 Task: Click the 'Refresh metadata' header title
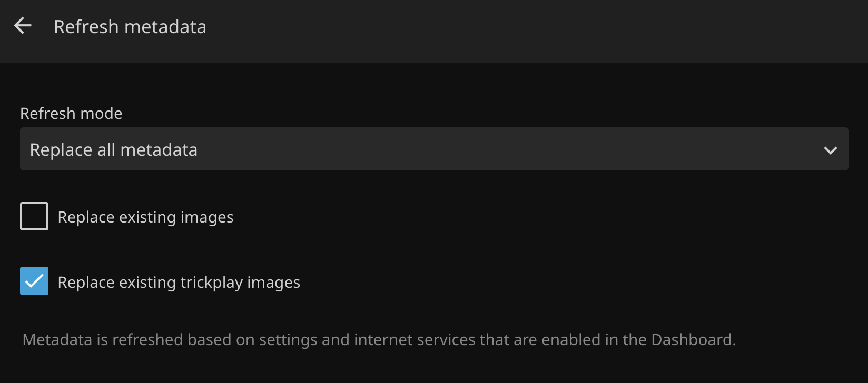[x=130, y=27]
